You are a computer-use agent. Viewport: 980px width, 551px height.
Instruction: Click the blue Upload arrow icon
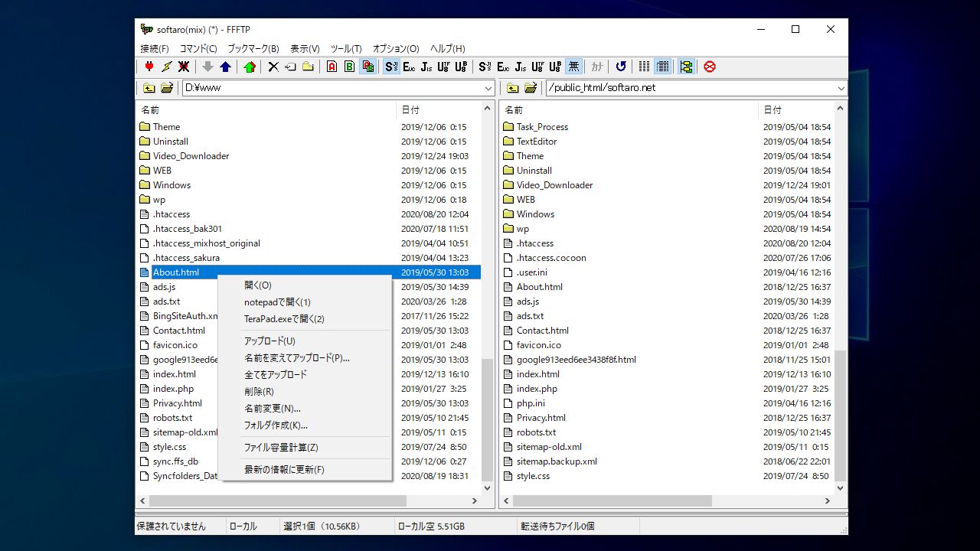[x=225, y=67]
